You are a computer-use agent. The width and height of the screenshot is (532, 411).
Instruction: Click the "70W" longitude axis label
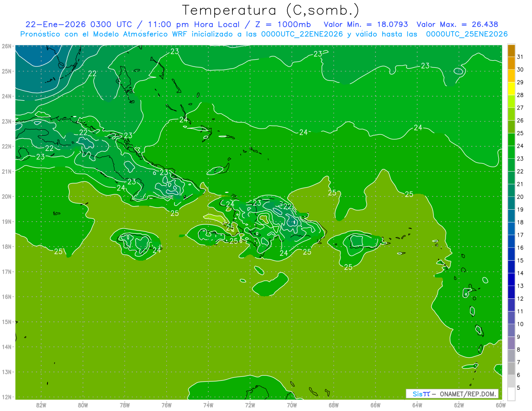coord(292,405)
